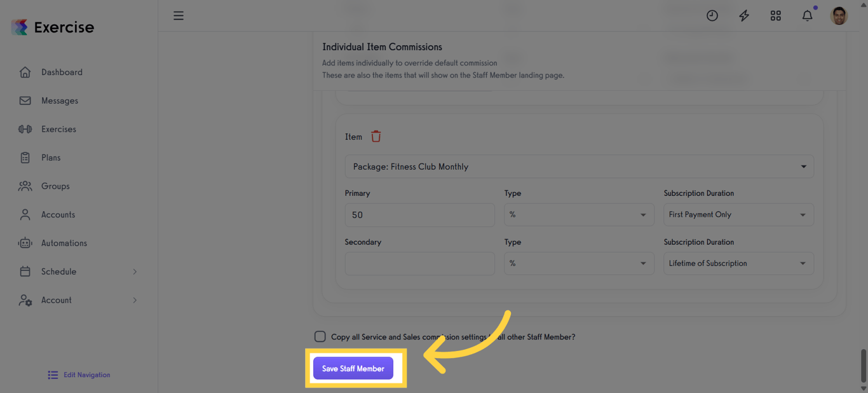This screenshot has width=868, height=393.
Task: Open the quick actions lightning icon
Action: 743,15
